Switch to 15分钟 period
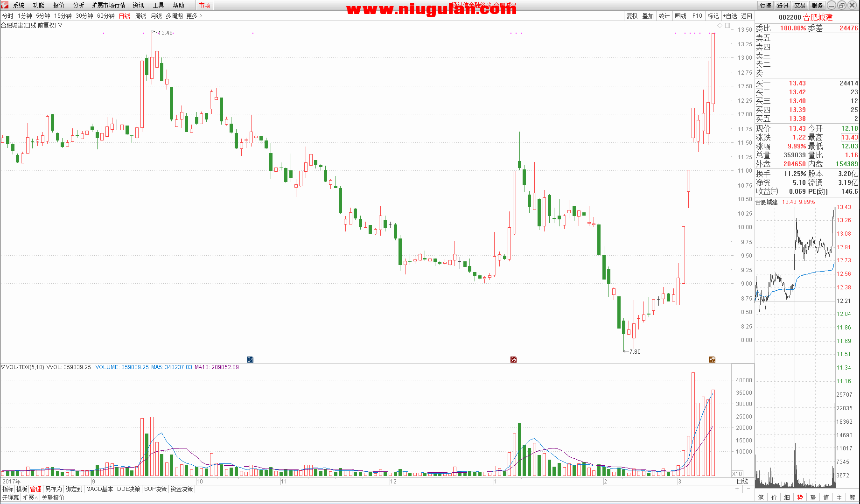Viewport: 860px width, 504px height. [63, 16]
